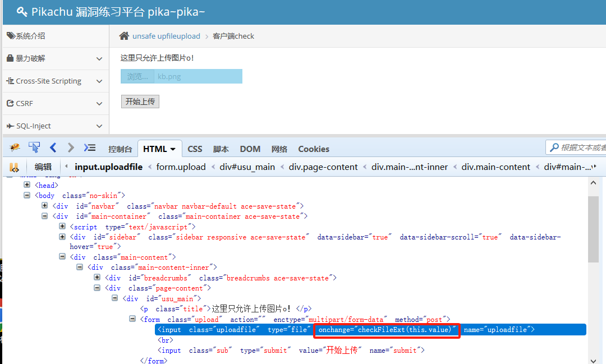Viewport: 606px width, 364px height.
Task: Switch to the DOM tab
Action: pyautogui.click(x=250, y=149)
